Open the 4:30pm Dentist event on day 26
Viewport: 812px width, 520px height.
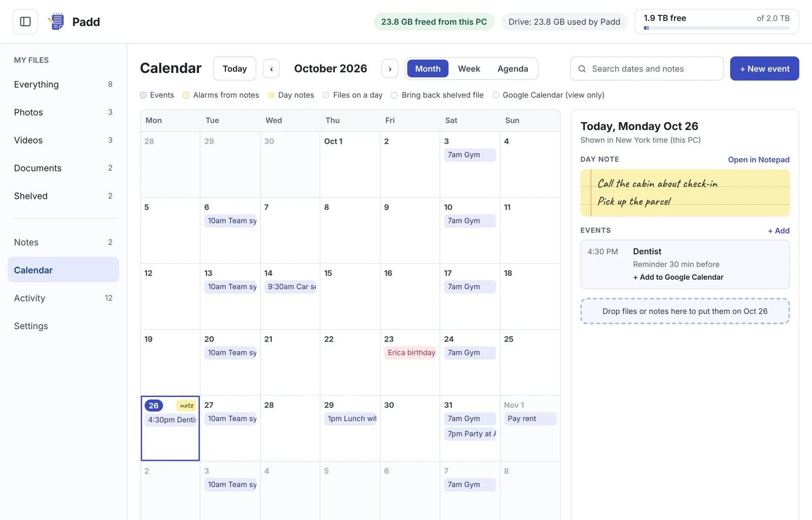pyautogui.click(x=171, y=420)
